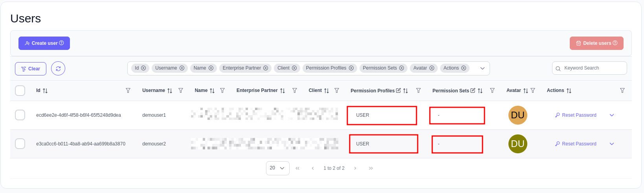Image resolution: width=644 pixels, height=193 pixels.
Task: Open the Name column filter icon
Action: 222,90
